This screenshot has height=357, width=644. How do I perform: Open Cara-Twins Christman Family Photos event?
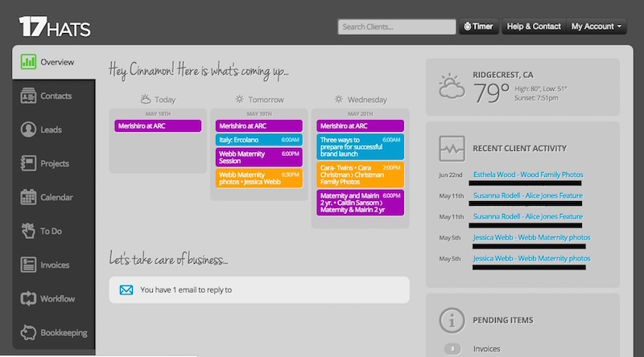360,174
